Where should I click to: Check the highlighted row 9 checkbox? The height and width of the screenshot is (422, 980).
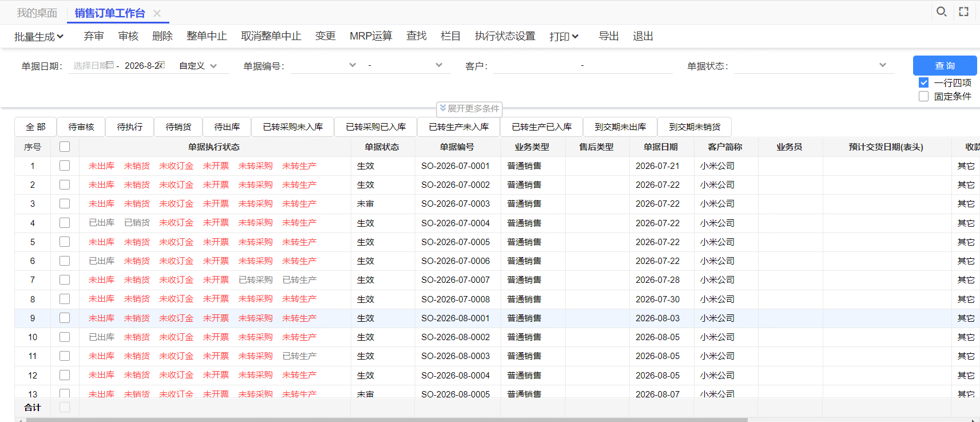point(65,318)
